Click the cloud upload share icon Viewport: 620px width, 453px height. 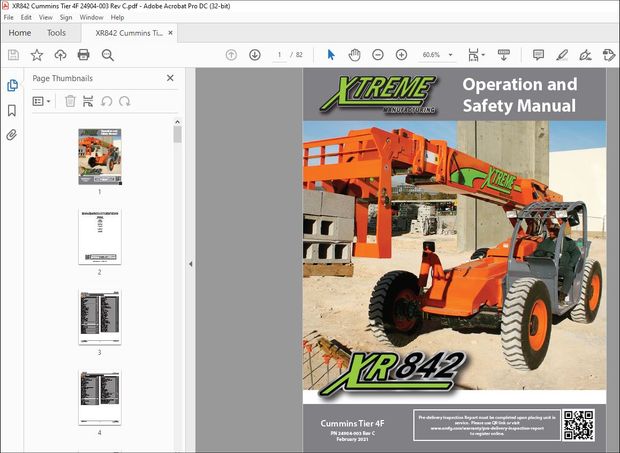[x=60, y=55]
